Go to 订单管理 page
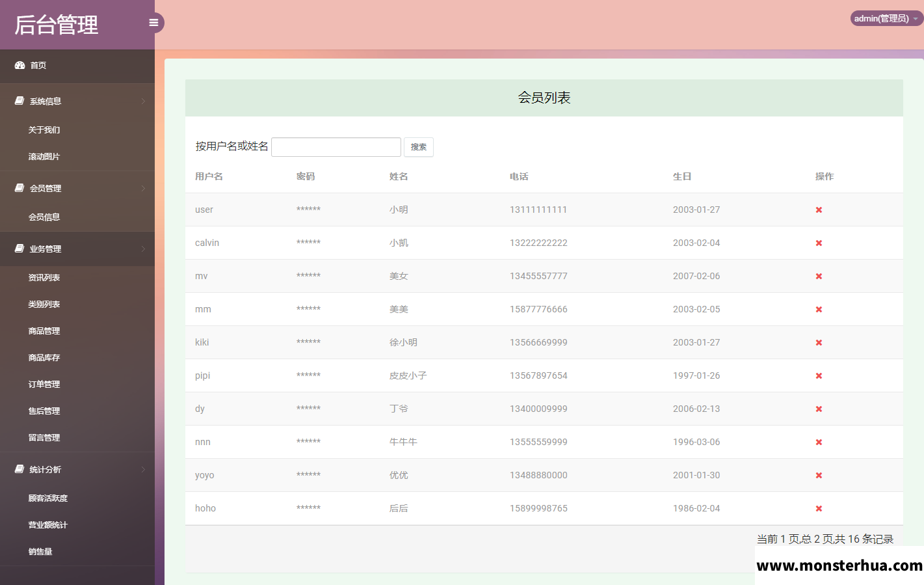This screenshot has height=585, width=924. click(44, 385)
